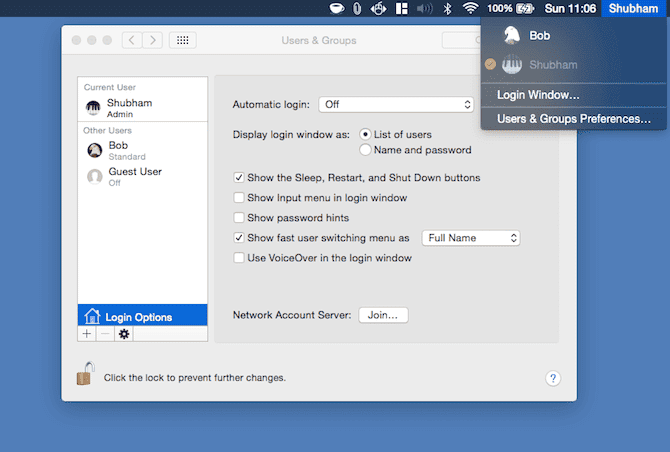
Task: Click Bob's eagle avatar in sidebar
Action: [x=94, y=150]
